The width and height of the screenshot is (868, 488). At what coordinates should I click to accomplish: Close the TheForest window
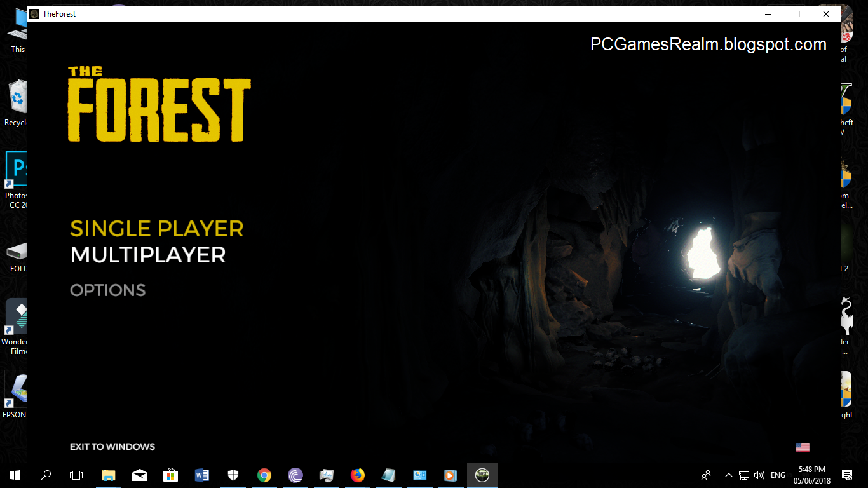(826, 14)
